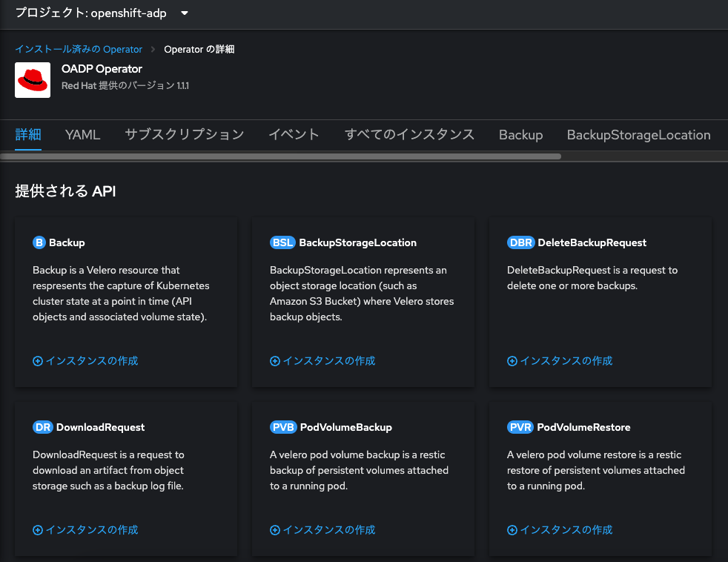
Task: Click the DR badge on DownloadRequest card
Action: click(x=43, y=427)
